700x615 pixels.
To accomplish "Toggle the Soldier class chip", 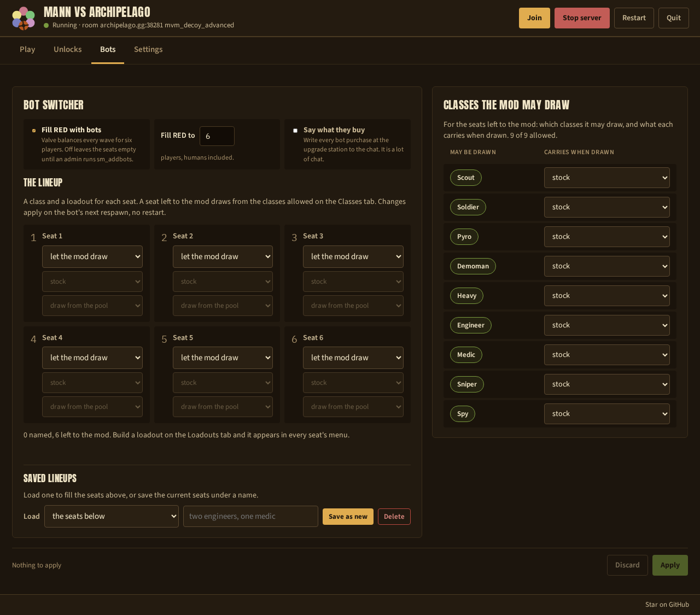I will tap(468, 207).
